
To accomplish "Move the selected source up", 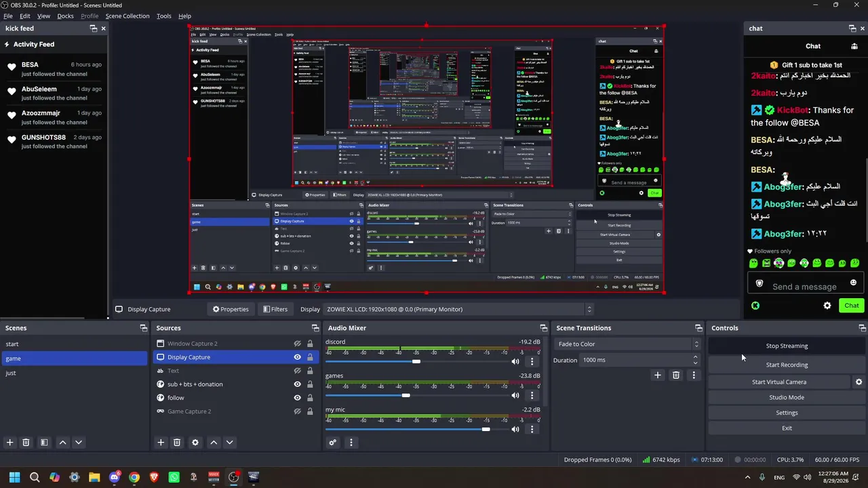I will pos(214,443).
